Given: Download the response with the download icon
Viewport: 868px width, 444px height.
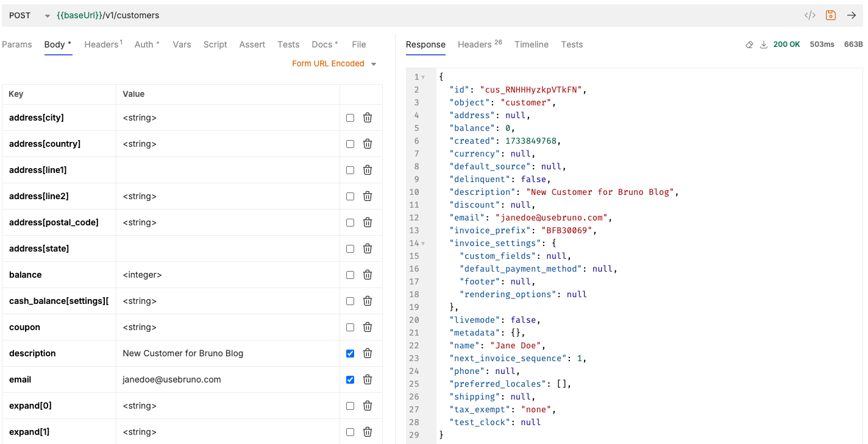Looking at the screenshot, I should [763, 44].
